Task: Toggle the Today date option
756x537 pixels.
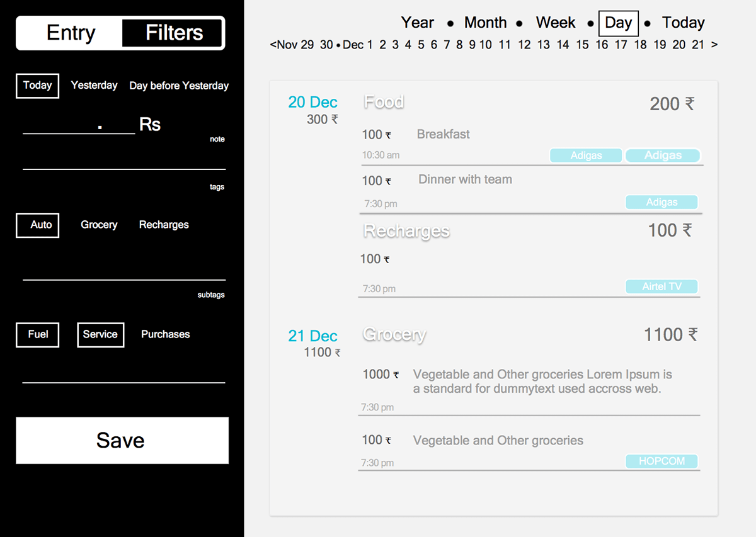Action: pyautogui.click(x=37, y=86)
